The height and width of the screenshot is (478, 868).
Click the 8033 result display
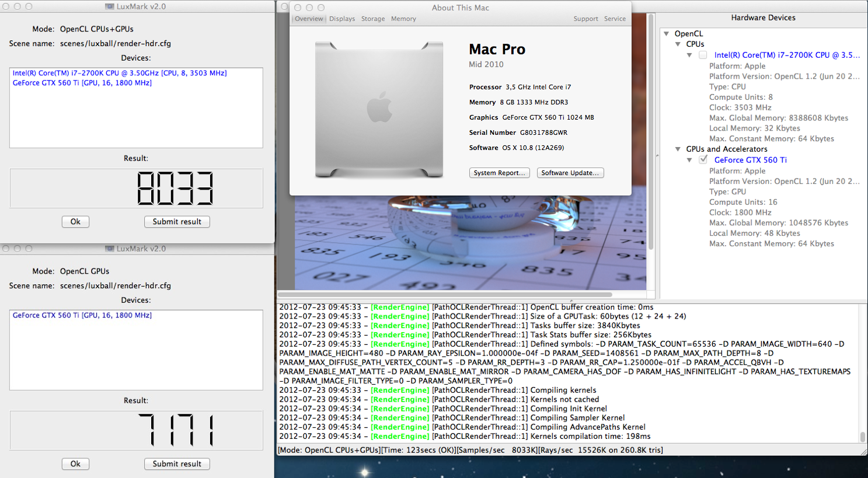(x=136, y=188)
